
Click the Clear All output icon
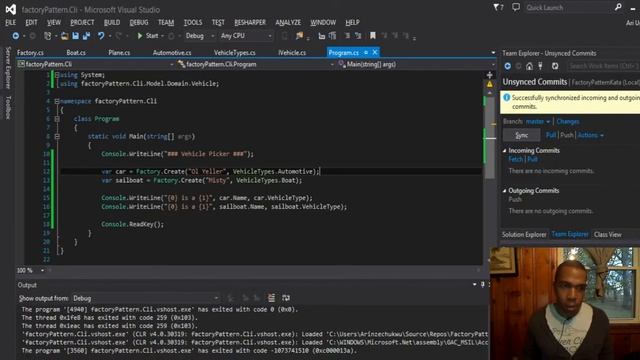point(271,298)
